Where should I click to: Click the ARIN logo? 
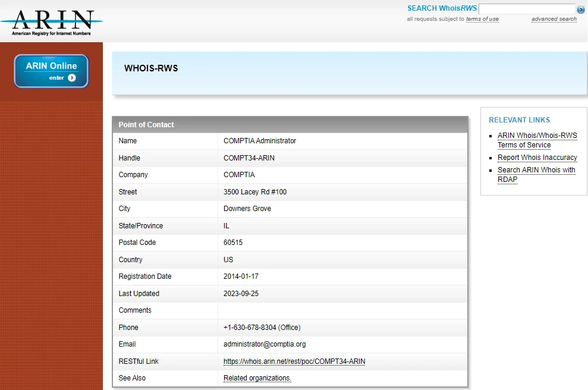[52, 22]
